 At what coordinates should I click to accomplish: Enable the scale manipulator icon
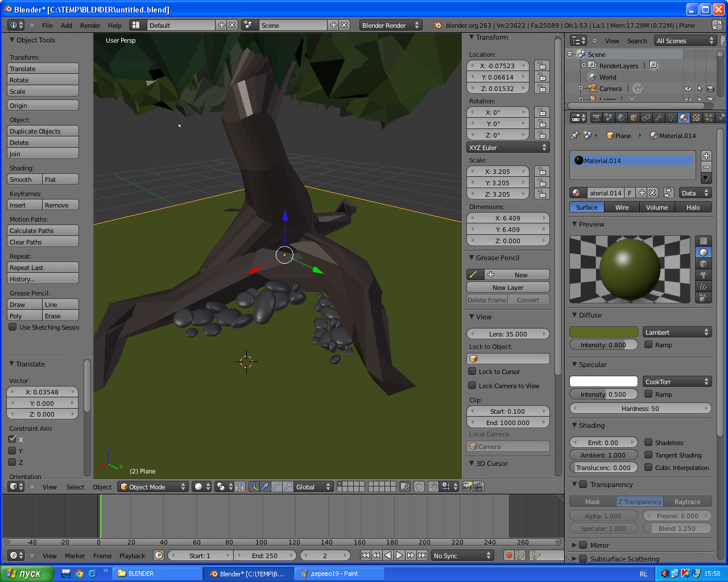[x=288, y=487]
